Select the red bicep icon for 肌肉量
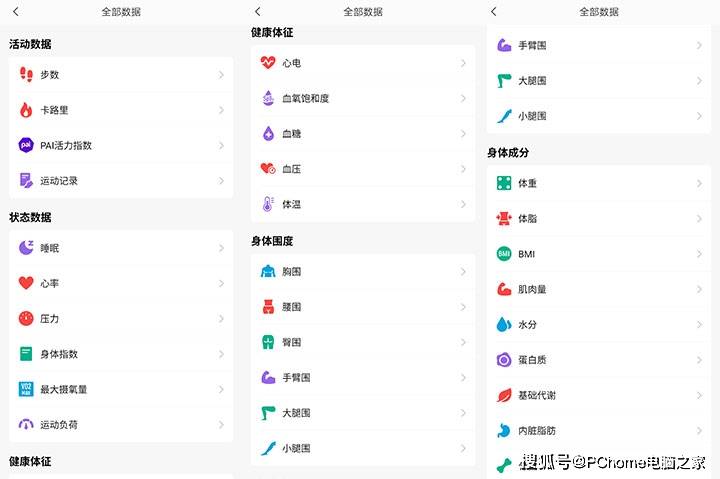This screenshot has width=720, height=479. (x=504, y=289)
